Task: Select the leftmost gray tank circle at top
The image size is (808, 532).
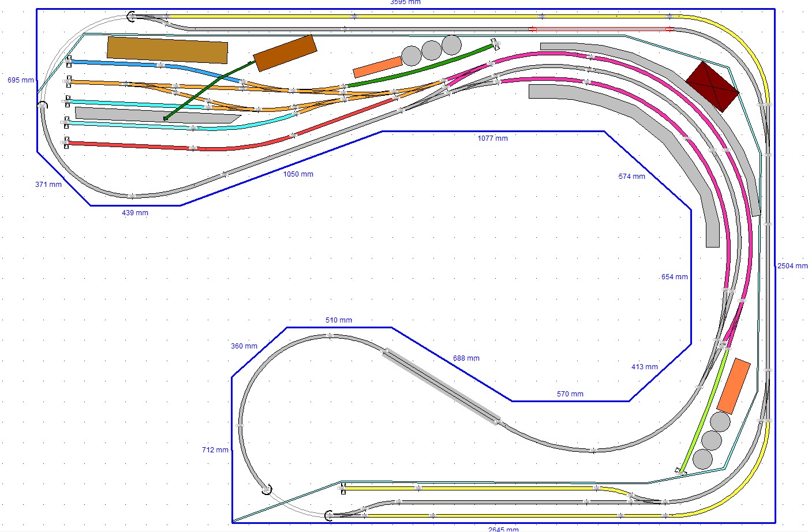Action: pos(412,56)
